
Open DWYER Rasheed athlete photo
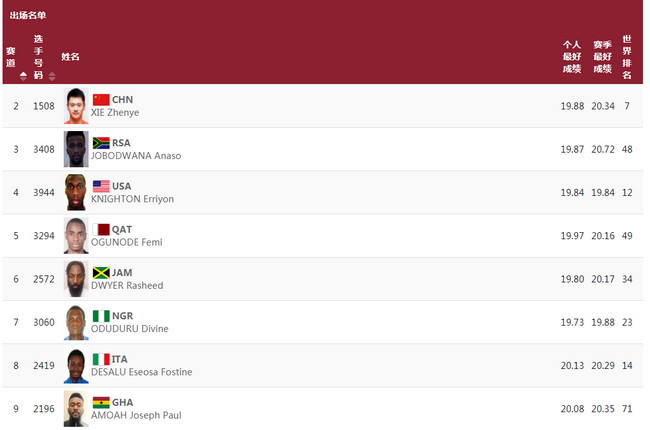click(x=76, y=279)
